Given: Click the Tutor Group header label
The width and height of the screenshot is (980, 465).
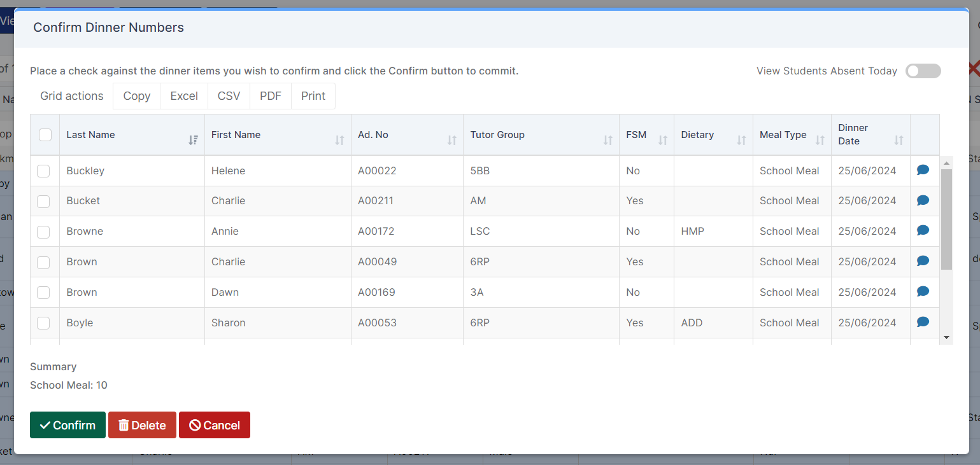Looking at the screenshot, I should click(x=497, y=135).
